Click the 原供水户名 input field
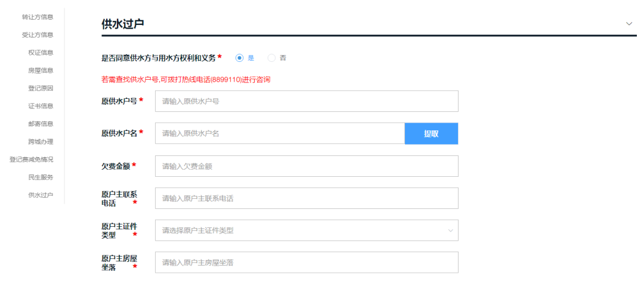 pos(280,134)
